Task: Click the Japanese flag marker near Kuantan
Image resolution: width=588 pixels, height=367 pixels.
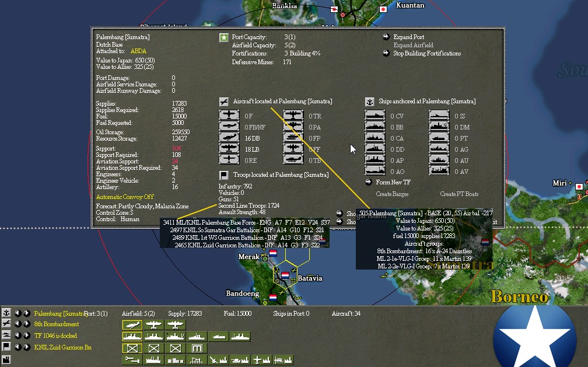Action: click(x=383, y=9)
